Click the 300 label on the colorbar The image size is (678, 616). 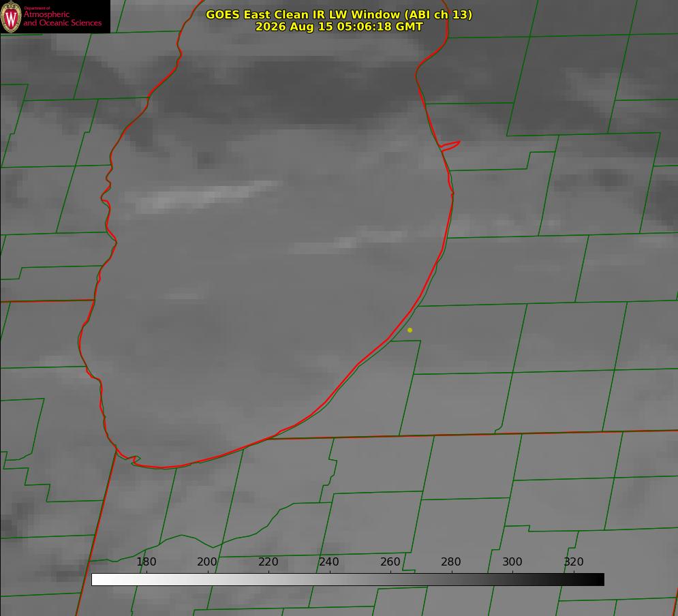pyautogui.click(x=512, y=561)
